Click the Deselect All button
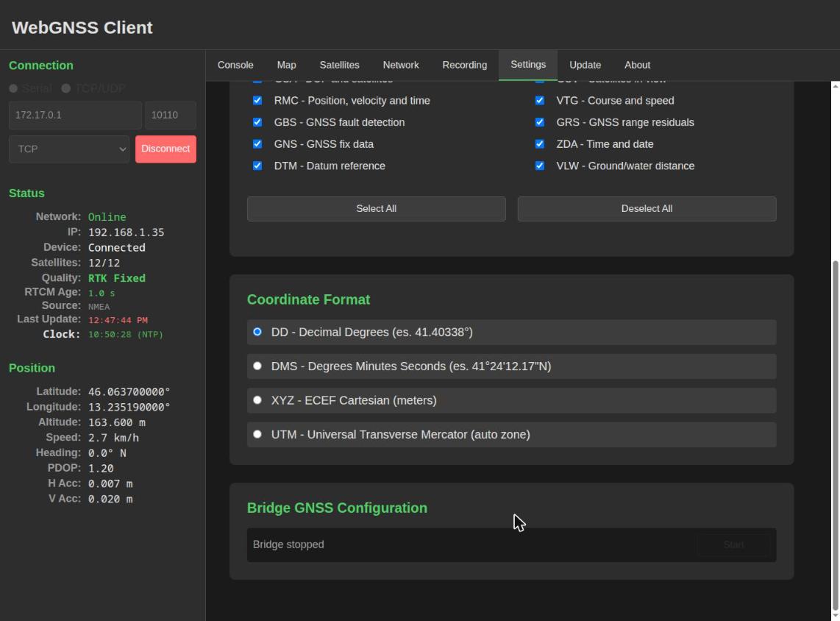This screenshot has width=840, height=621. point(647,208)
